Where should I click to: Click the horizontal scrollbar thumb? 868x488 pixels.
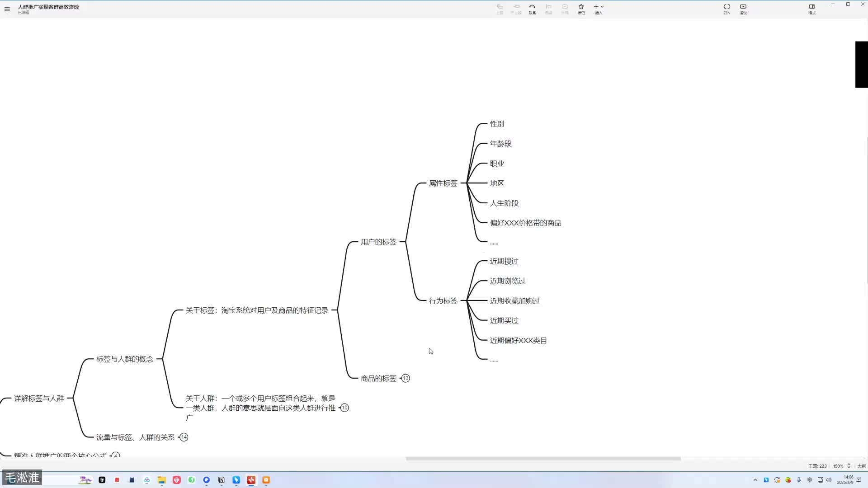[542, 458]
